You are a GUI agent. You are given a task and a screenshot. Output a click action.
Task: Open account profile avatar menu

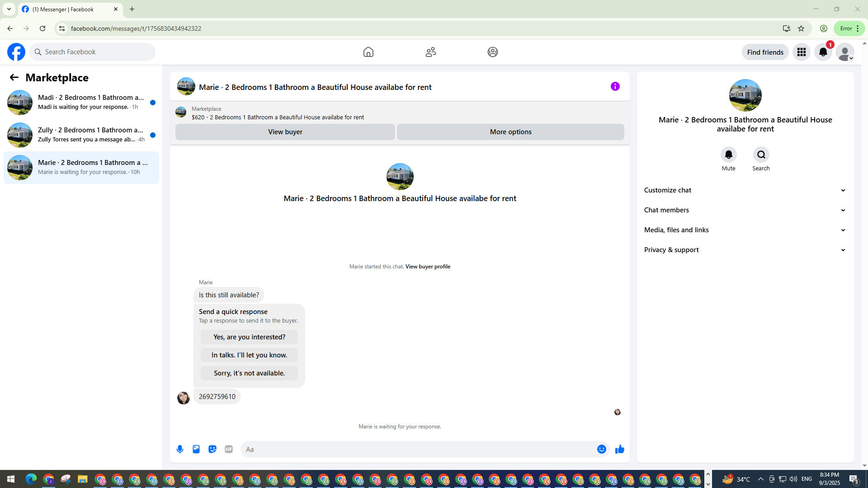pyautogui.click(x=845, y=52)
